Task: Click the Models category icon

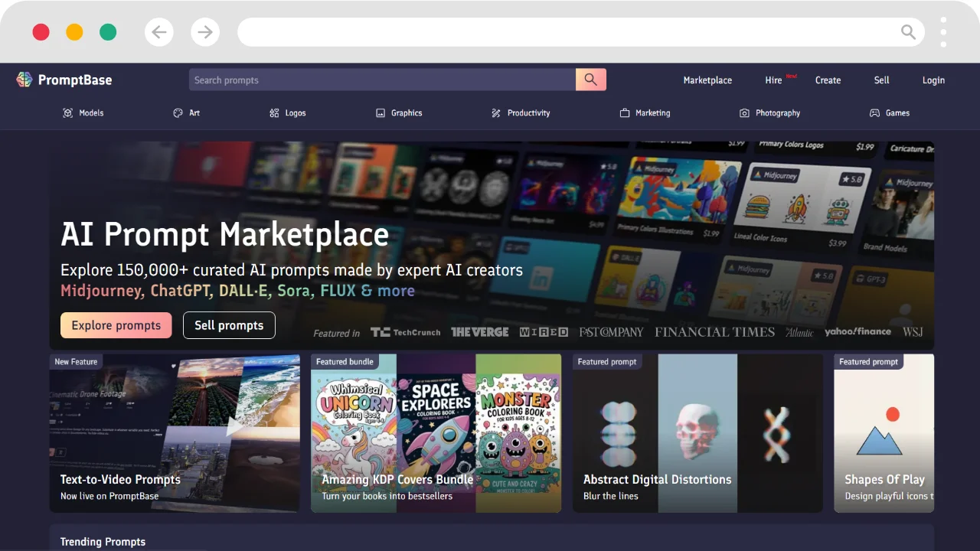Action: [x=68, y=112]
